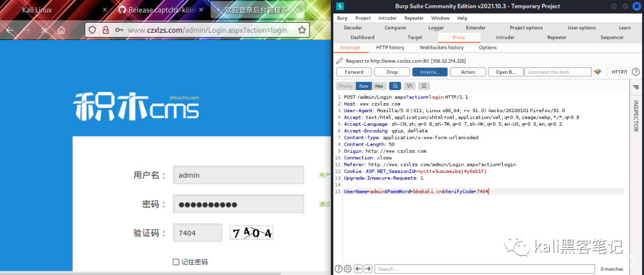Toggle the \n non-printable characters button
The width and height of the screenshot is (644, 275).
tap(409, 86)
